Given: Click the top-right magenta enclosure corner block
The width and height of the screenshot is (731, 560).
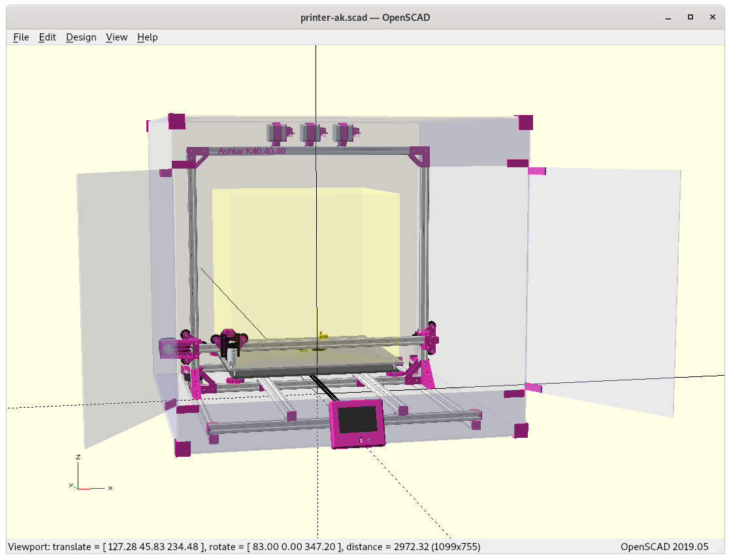Looking at the screenshot, I should click(x=525, y=122).
